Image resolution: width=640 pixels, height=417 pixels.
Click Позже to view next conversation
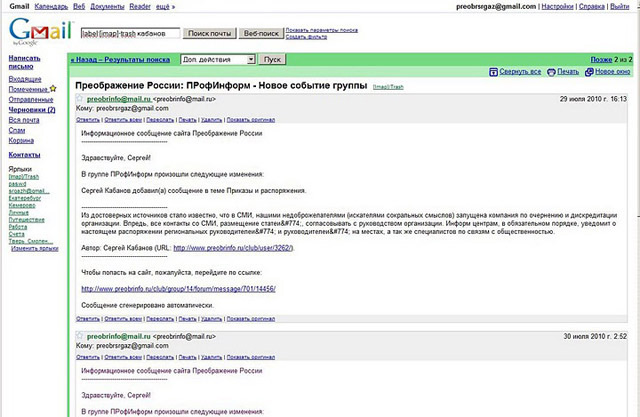coord(601,60)
